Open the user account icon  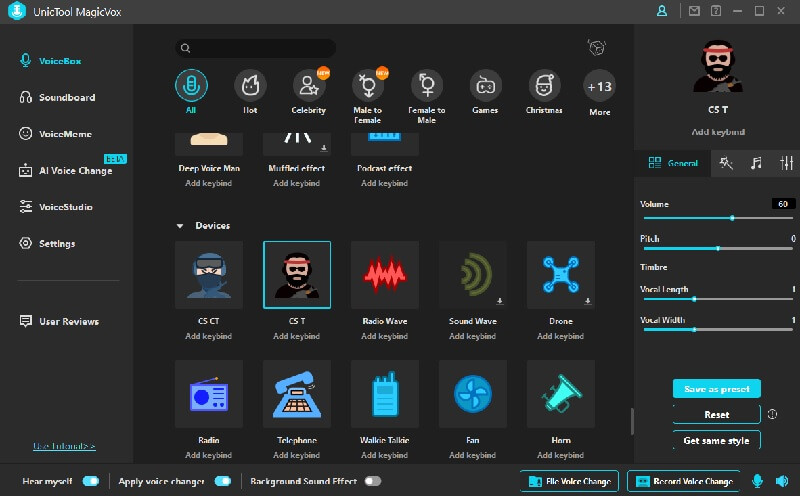click(662, 11)
